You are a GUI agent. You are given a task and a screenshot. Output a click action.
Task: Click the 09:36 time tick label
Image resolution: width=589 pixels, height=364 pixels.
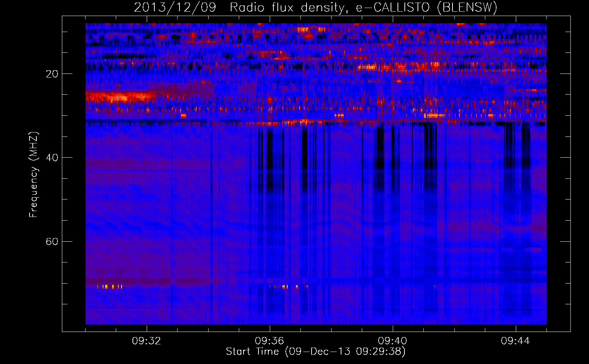point(269,341)
